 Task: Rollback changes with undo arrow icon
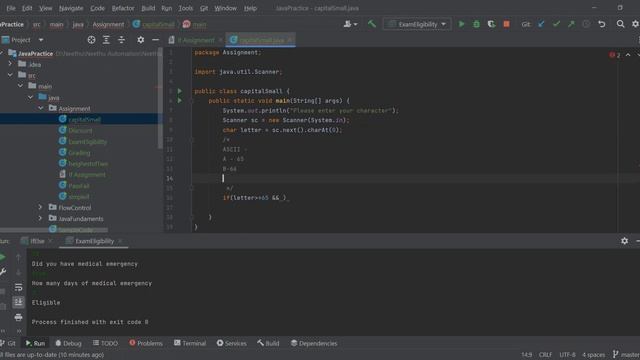point(602,24)
